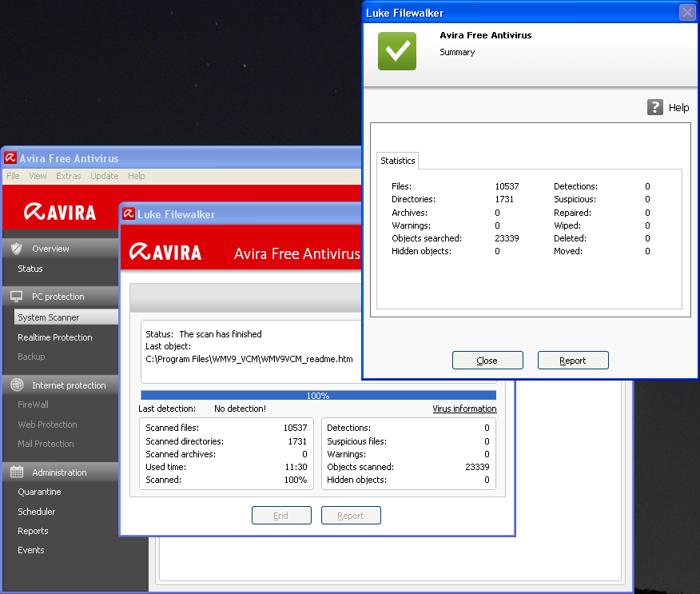This screenshot has height=594, width=700.
Task: Click Report in the scan window
Action: click(x=351, y=516)
